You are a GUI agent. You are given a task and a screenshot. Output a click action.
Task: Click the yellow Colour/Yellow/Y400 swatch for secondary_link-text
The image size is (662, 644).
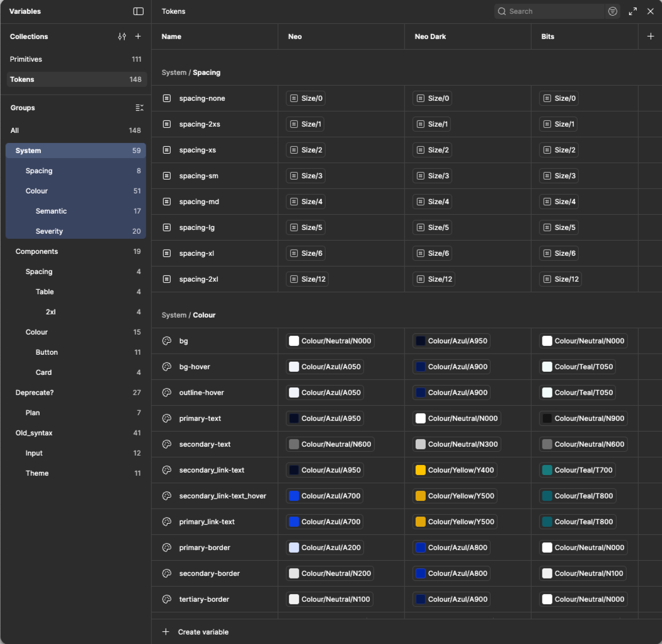[421, 469]
